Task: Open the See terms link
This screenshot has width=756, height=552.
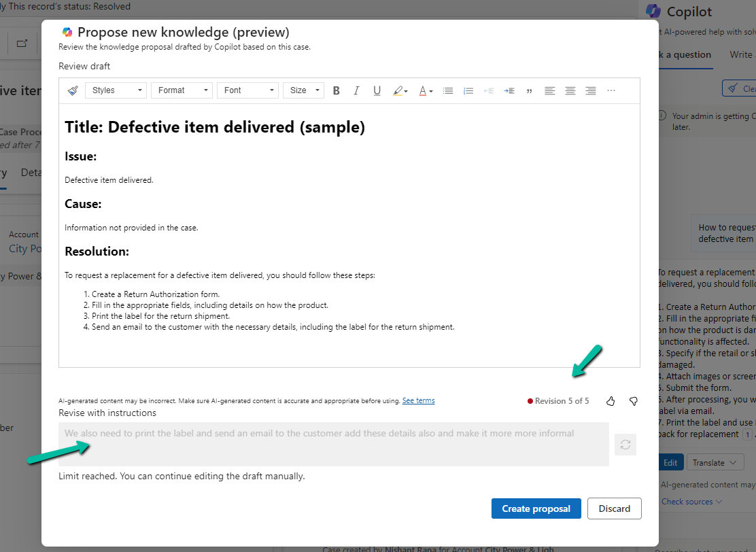Action: tap(418, 400)
